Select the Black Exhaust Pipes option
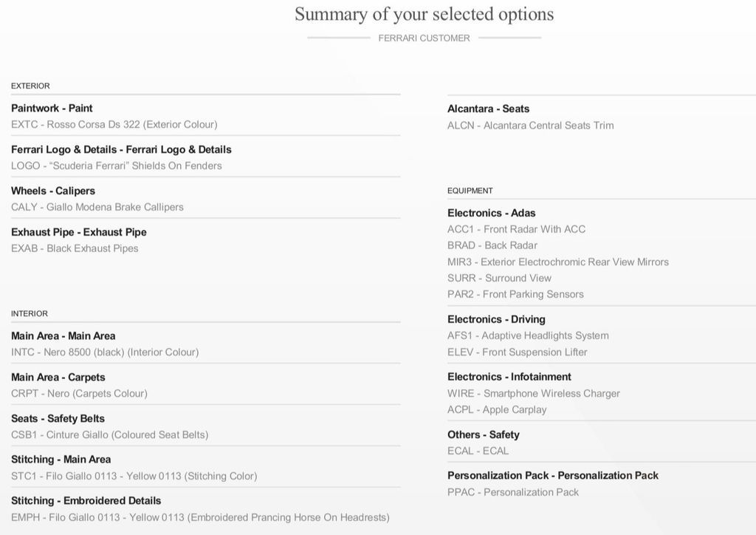Image resolution: width=756 pixels, height=535 pixels. [75, 248]
